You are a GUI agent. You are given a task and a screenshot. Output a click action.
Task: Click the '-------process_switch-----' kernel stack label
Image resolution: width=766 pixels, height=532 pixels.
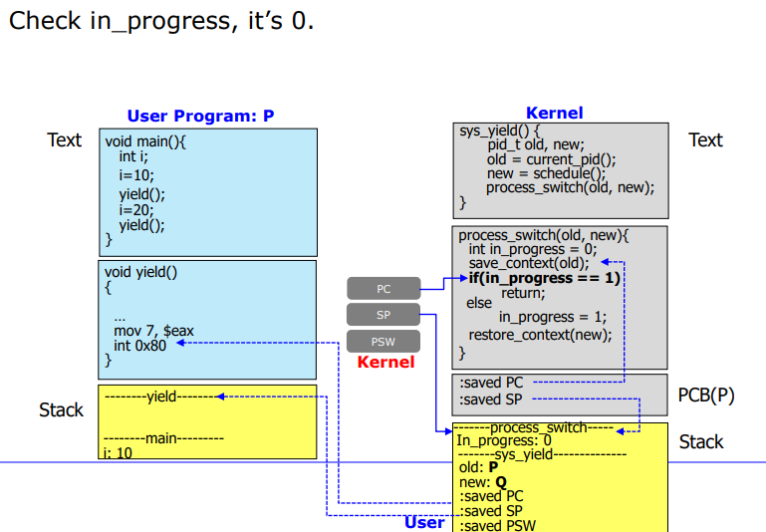[x=534, y=428]
